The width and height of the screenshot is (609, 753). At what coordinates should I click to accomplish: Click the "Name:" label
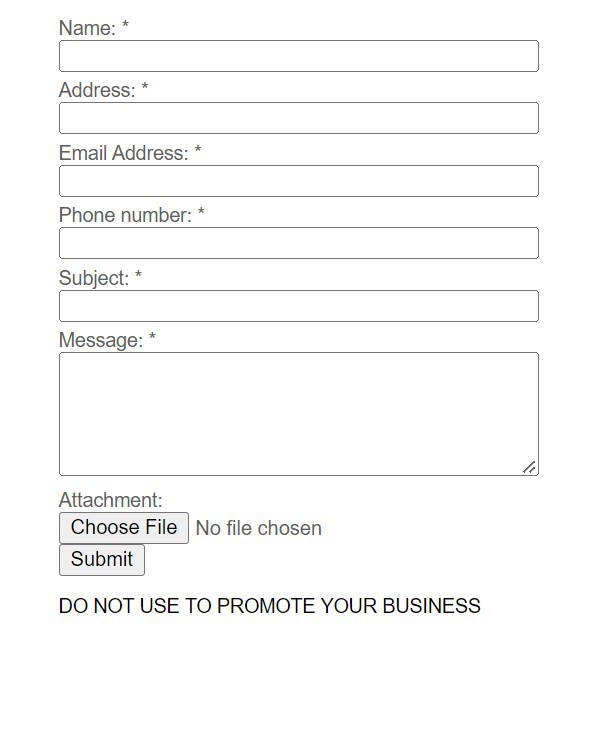point(87,28)
